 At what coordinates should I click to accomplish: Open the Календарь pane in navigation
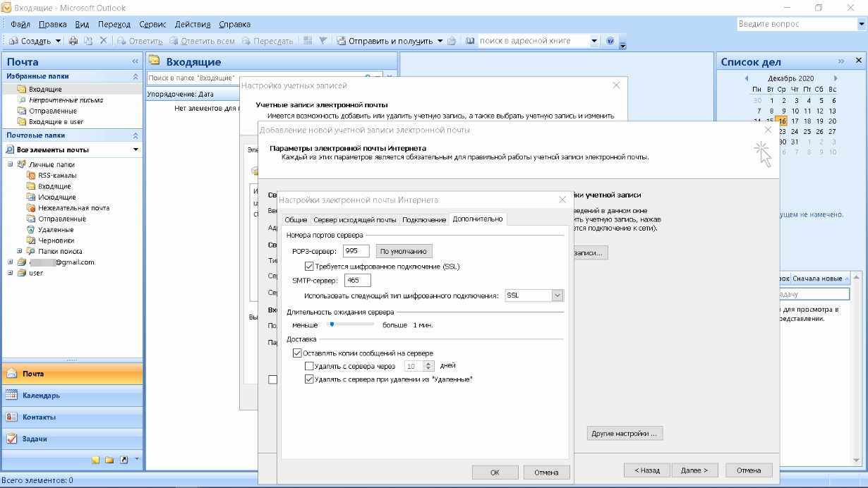[x=42, y=396]
